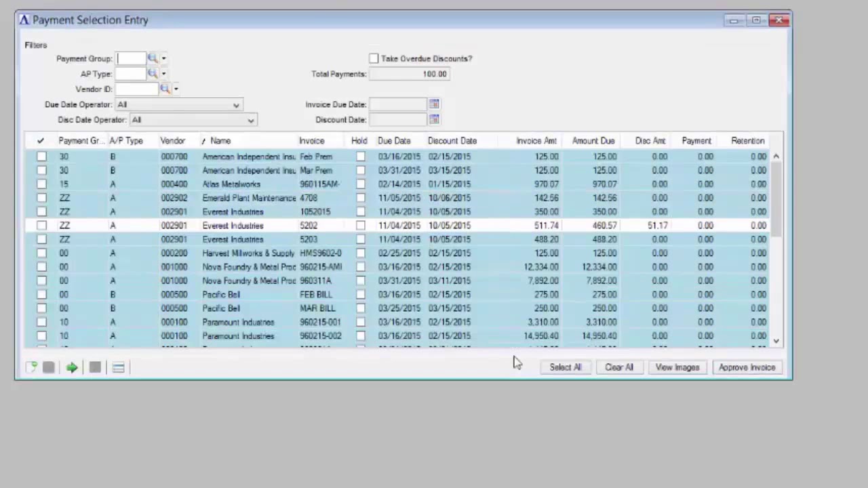
Task: Click the Payment column header
Action: (696, 141)
